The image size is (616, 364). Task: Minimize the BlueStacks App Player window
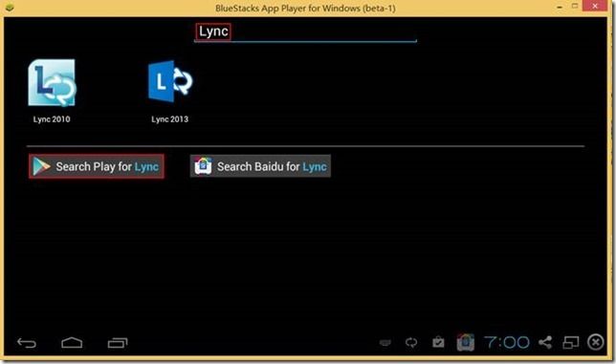(560, 7)
